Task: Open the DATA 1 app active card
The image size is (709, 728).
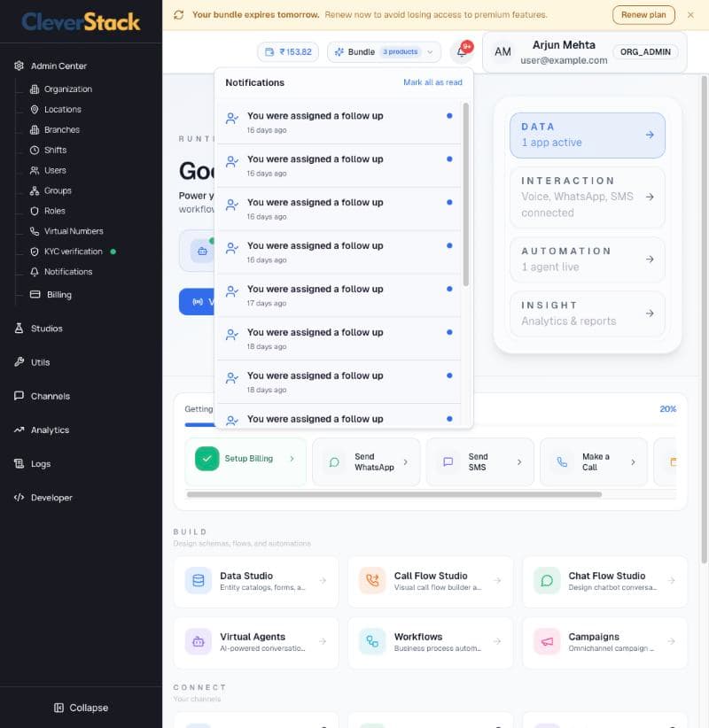Action: (x=588, y=136)
